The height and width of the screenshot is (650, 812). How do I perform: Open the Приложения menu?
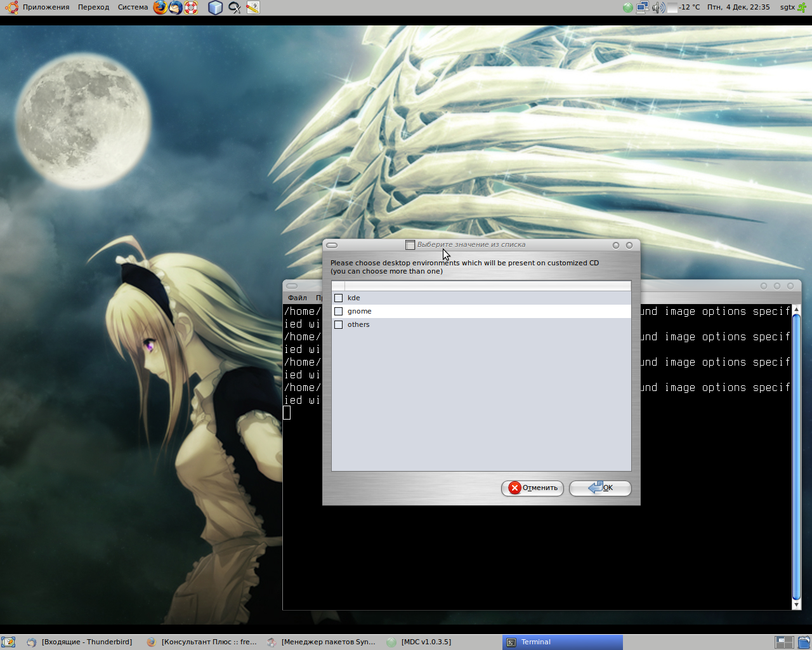click(46, 8)
